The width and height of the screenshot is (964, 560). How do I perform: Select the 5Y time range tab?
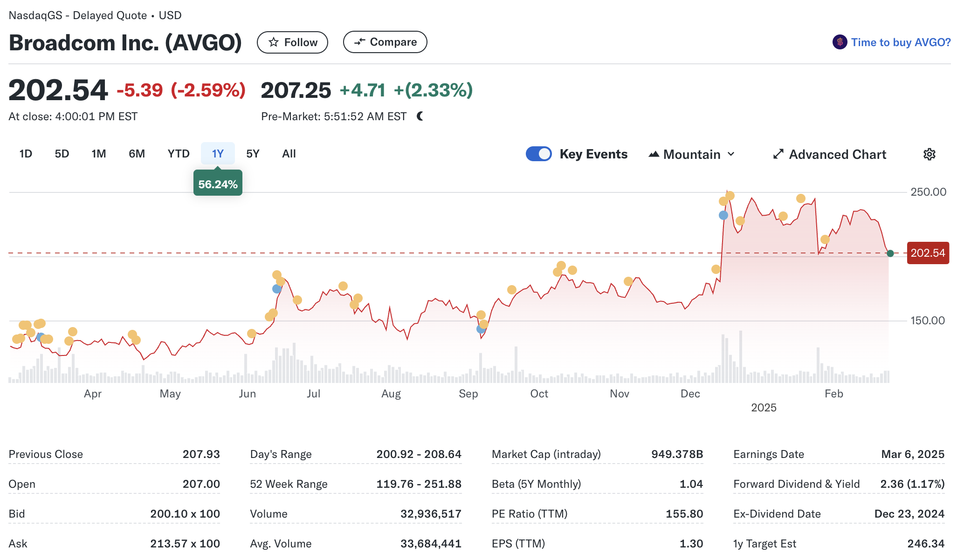(x=253, y=154)
